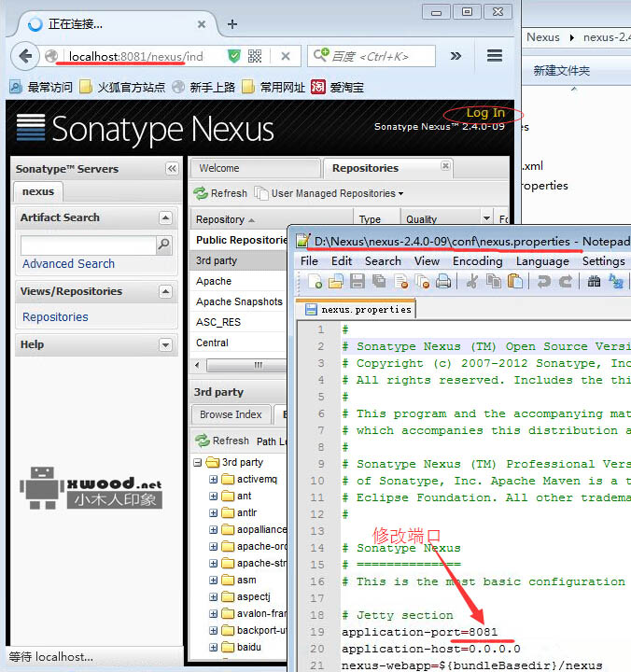Click Notepad++ Copy icon
Image resolution: width=631 pixels, height=672 pixels.
tap(494, 282)
